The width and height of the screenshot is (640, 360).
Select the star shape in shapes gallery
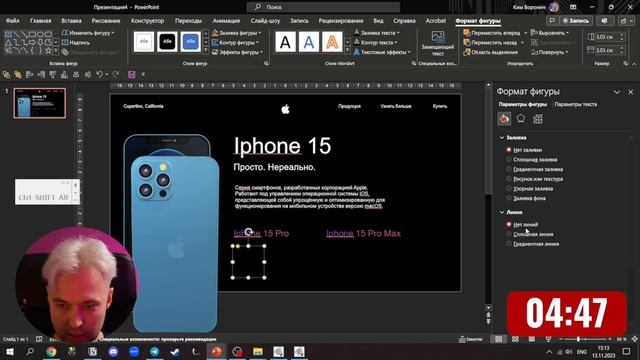[49, 50]
